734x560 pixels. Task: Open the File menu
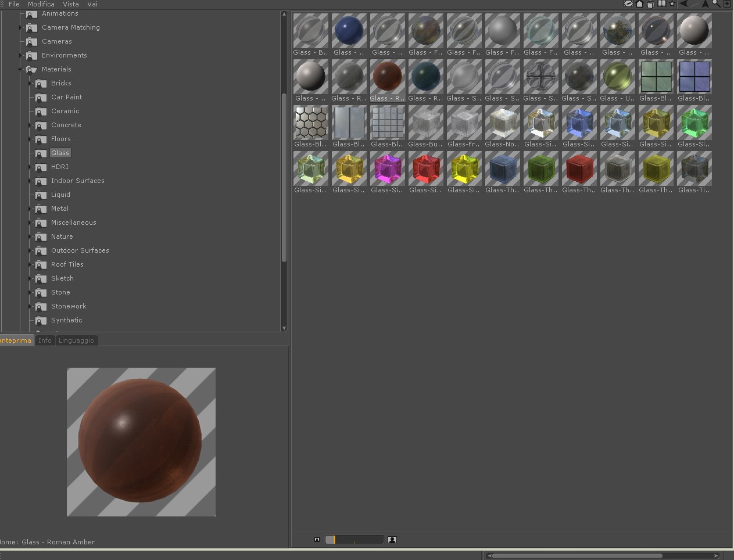pyautogui.click(x=14, y=4)
